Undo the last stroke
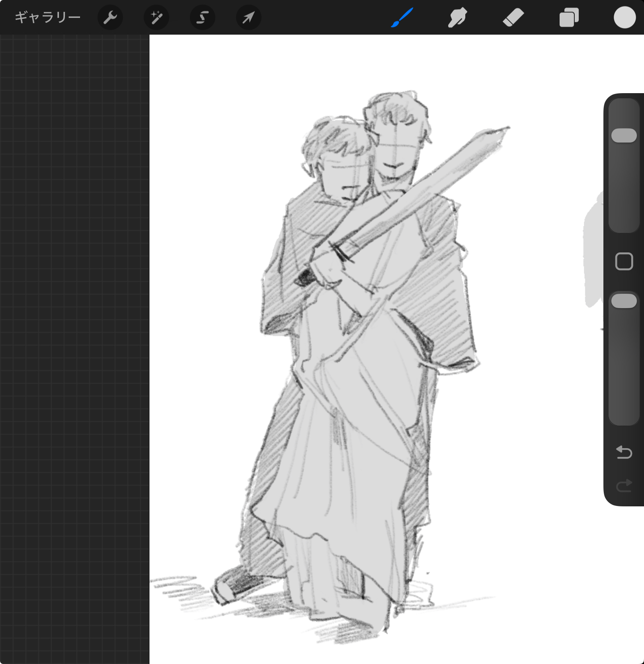 pyautogui.click(x=624, y=452)
